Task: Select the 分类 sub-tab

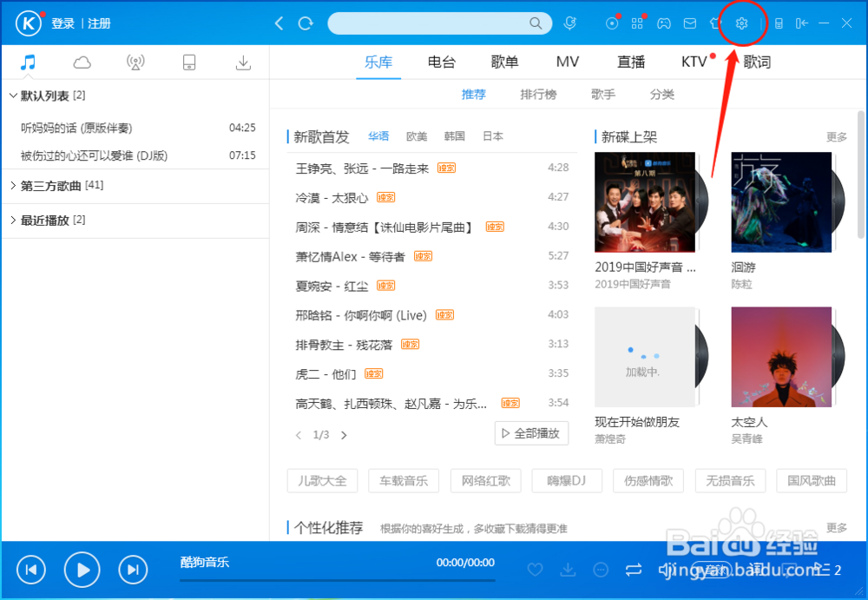Action: [x=662, y=95]
